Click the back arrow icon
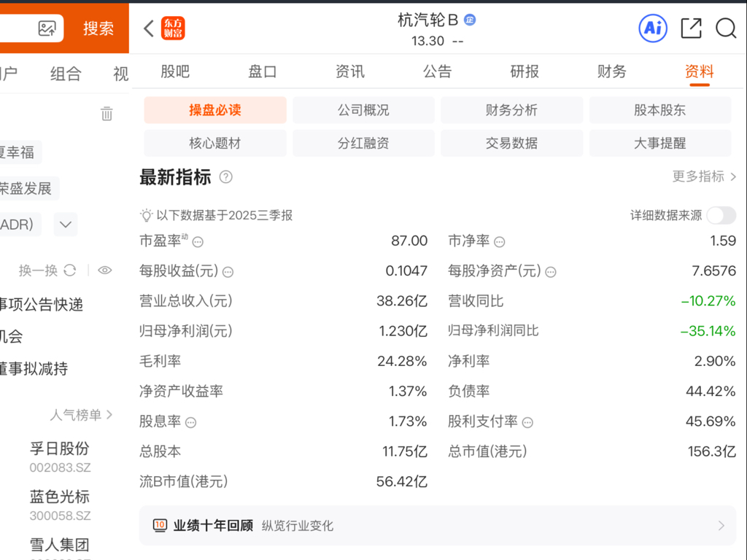747x560 pixels. [149, 28]
